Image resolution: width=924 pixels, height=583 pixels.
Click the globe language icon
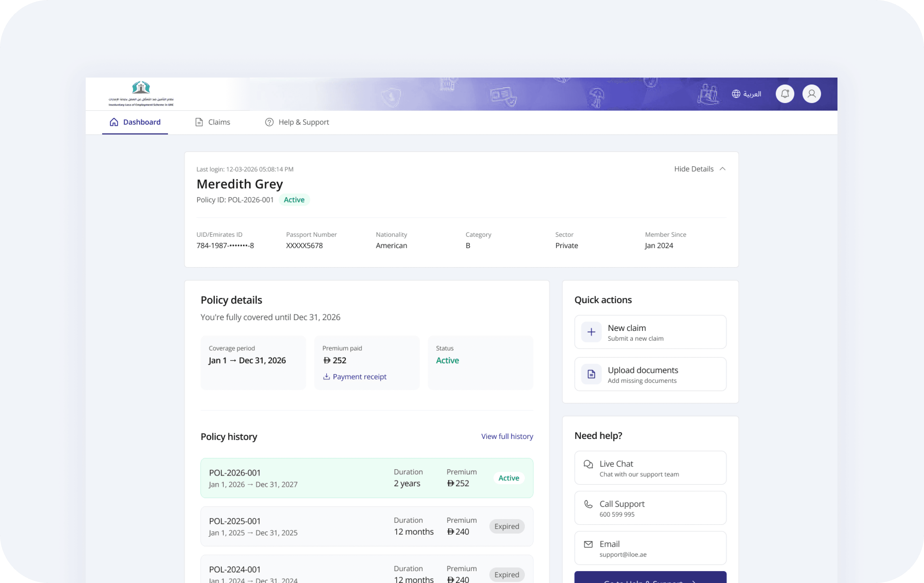pos(736,94)
